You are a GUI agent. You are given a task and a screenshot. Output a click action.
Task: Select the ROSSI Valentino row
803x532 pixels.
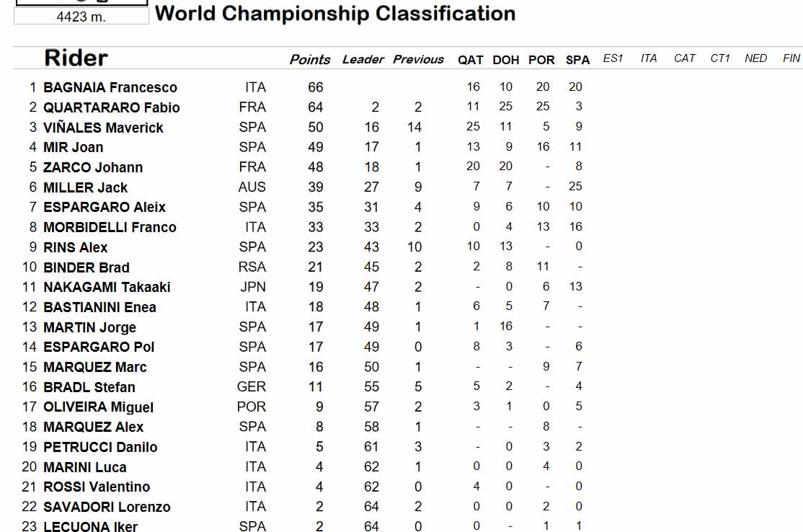302,487
